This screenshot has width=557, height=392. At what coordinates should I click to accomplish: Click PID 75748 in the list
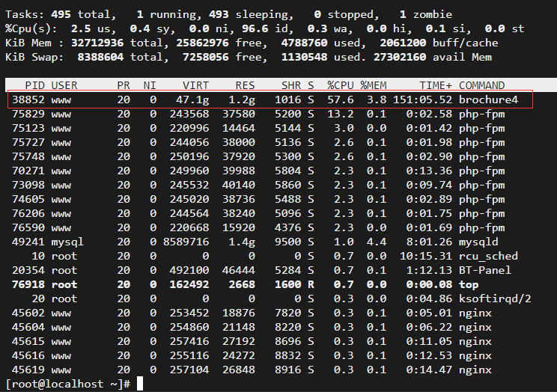[28, 156]
